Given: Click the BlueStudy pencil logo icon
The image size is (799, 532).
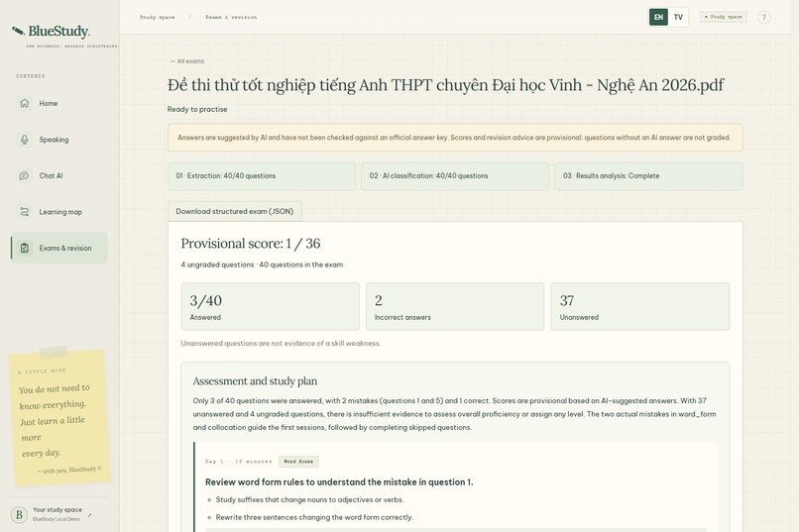Looking at the screenshot, I should tap(18, 31).
